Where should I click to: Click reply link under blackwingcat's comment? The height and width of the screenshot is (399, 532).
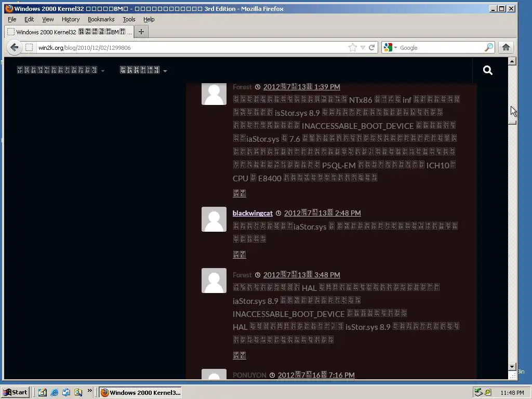239,255
